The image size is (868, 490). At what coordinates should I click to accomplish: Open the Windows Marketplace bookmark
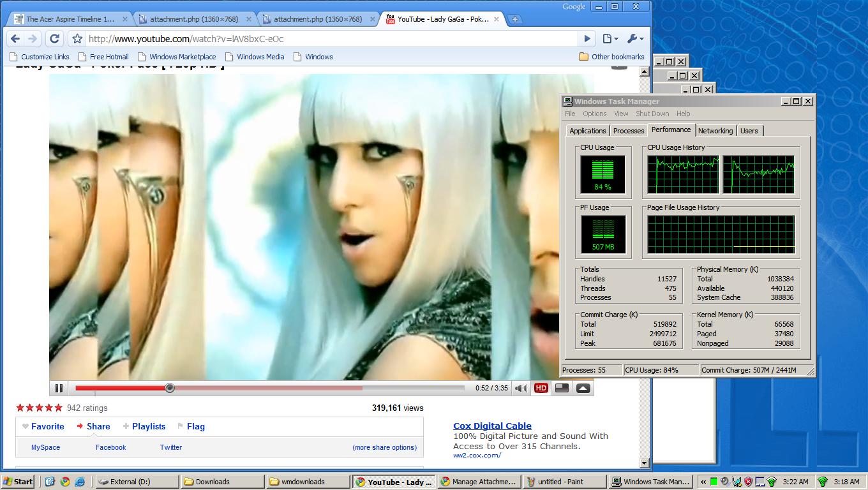pos(177,57)
